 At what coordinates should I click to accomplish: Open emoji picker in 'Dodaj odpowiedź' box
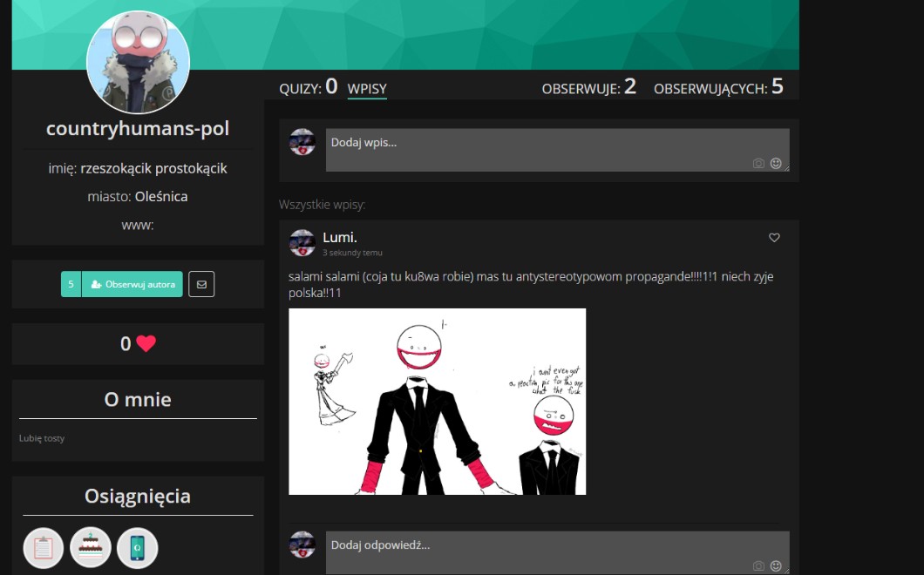tap(776, 565)
